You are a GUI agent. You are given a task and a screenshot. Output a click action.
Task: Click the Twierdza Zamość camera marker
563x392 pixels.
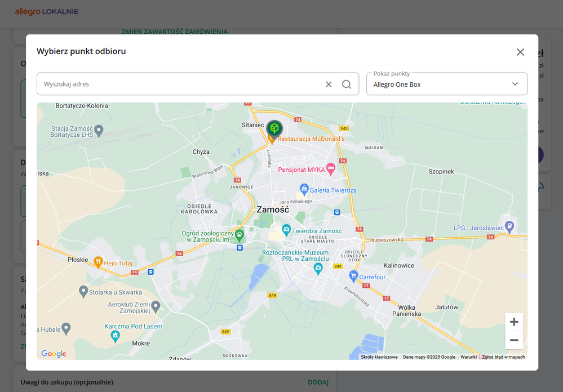[286, 230]
